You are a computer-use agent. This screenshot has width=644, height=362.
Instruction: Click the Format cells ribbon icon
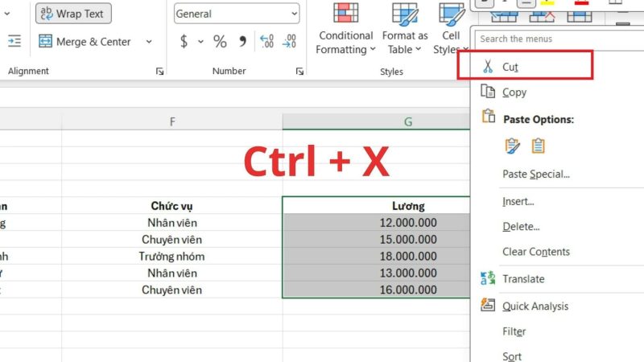pyautogui.click(x=580, y=16)
